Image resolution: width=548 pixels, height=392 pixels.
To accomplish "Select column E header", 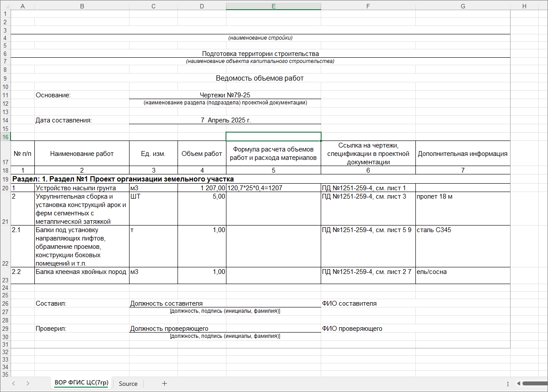I will (273, 6).
